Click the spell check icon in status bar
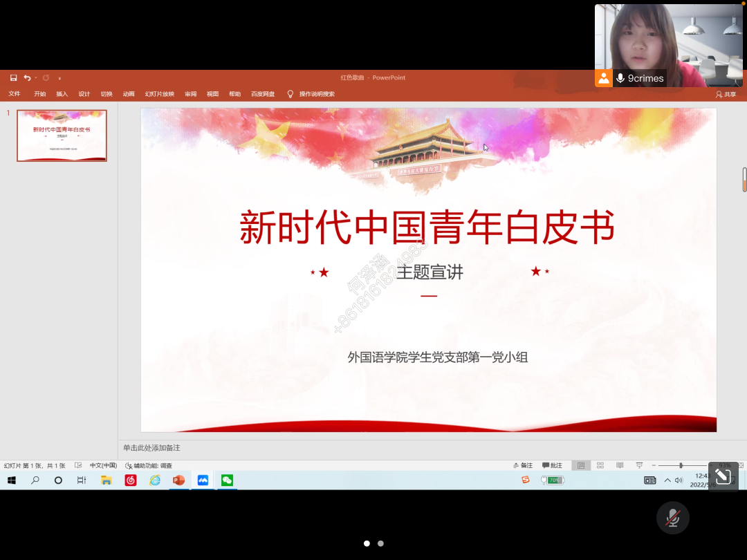 click(78, 465)
